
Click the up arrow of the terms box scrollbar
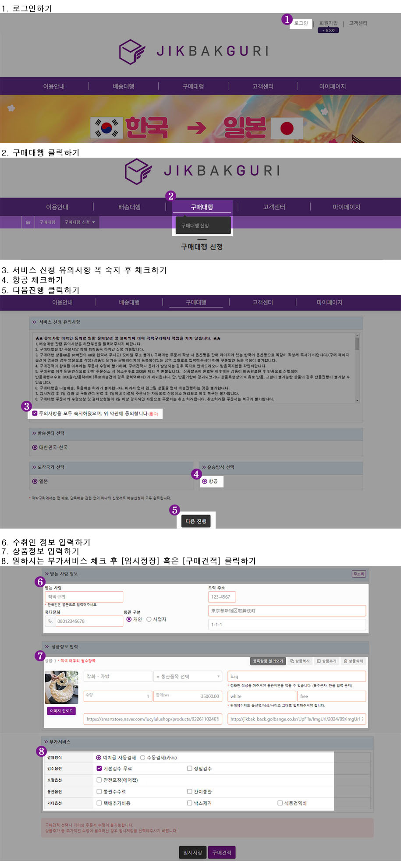(358, 336)
